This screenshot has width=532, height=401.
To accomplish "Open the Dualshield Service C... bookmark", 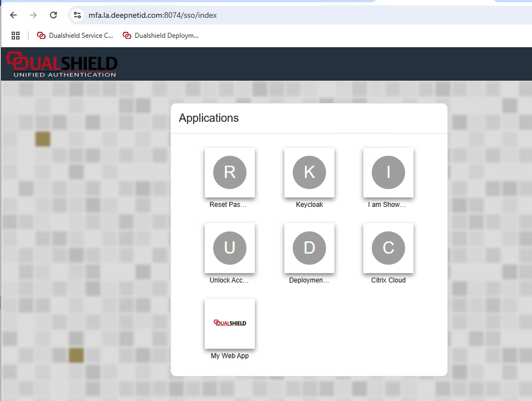I will [75, 36].
